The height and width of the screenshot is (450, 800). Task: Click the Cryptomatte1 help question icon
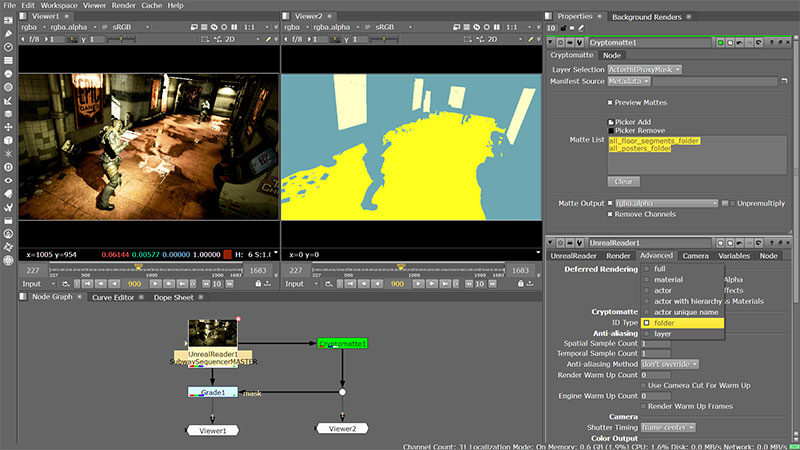771,43
